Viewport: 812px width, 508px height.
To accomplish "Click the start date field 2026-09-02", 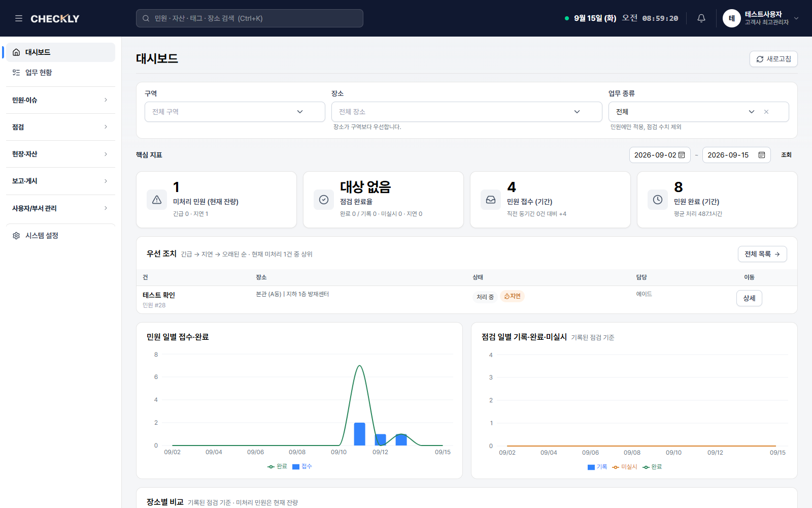I will coord(660,155).
